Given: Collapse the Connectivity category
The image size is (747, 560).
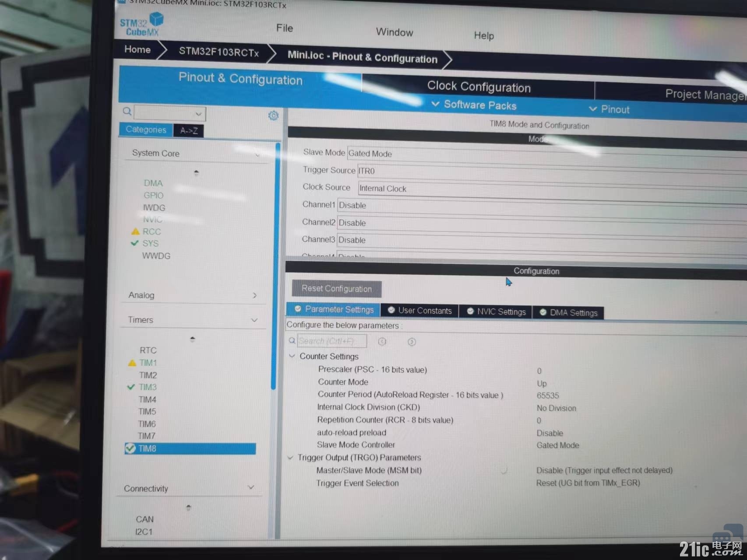Looking at the screenshot, I should (x=251, y=487).
